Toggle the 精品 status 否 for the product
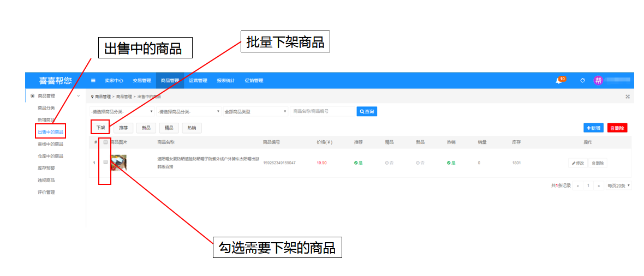Image resolution: width=644 pixels, height=276 pixels. pos(389,163)
